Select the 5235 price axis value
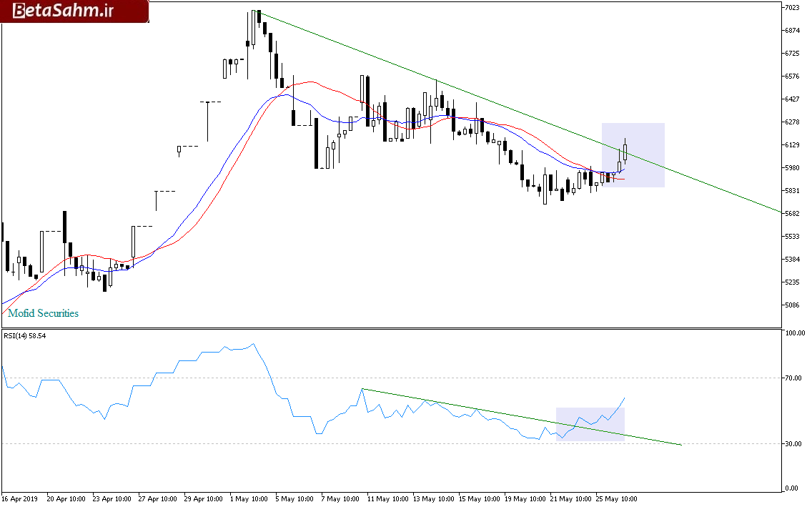Image resolution: width=812 pixels, height=507 pixels. (792, 282)
